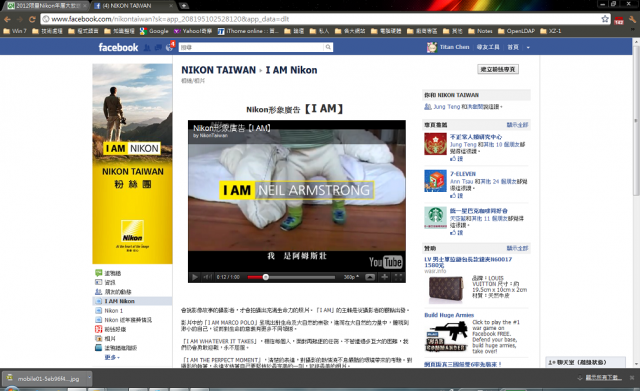The image size is (640, 391).
Task: Click the Nikon Taiwan profile banner image
Action: [x=132, y=164]
